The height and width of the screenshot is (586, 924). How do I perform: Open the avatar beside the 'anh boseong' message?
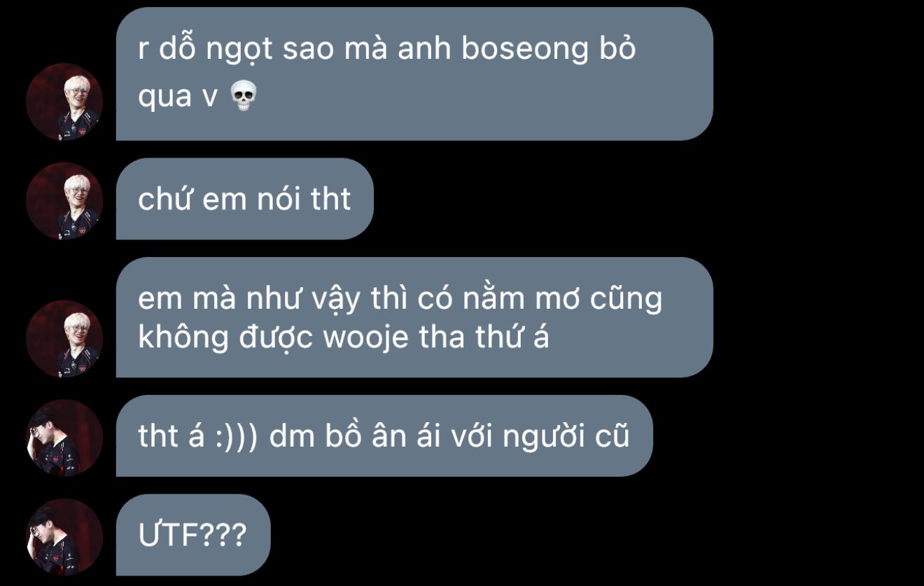click(64, 102)
